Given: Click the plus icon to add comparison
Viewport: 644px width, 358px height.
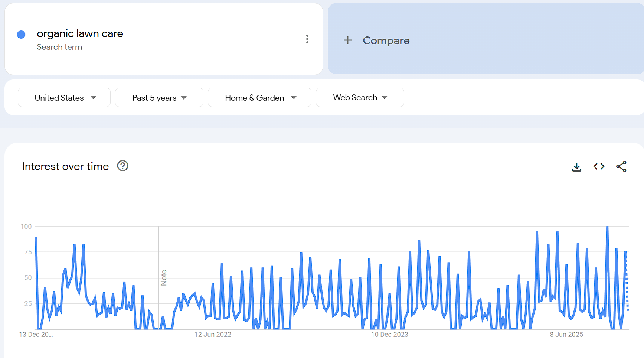Looking at the screenshot, I should point(347,40).
